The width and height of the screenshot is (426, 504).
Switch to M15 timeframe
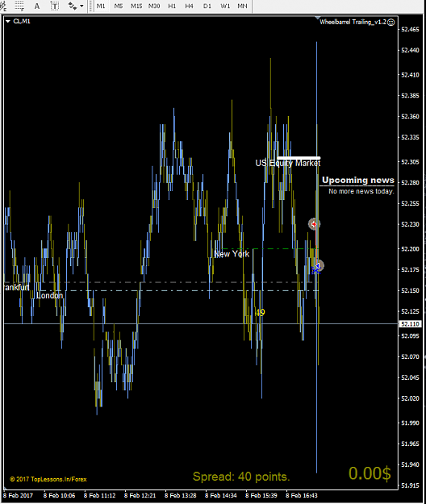(136, 6)
